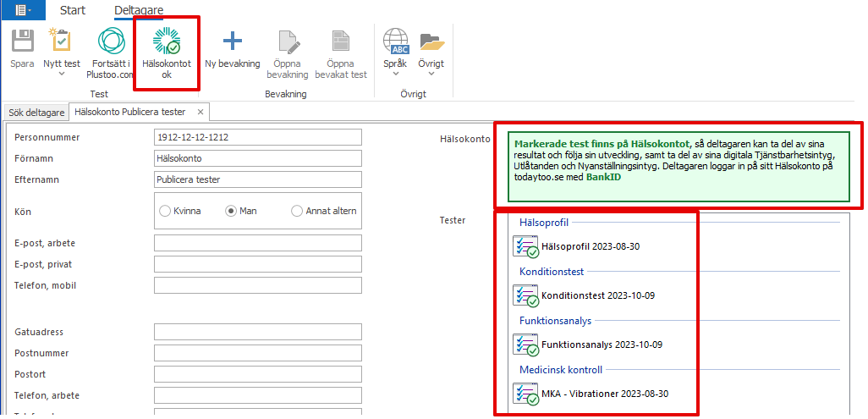Viewport: 868px width, 419px height.
Task: Click the Konditionstest 2023-10-09 test icon
Action: tap(526, 295)
